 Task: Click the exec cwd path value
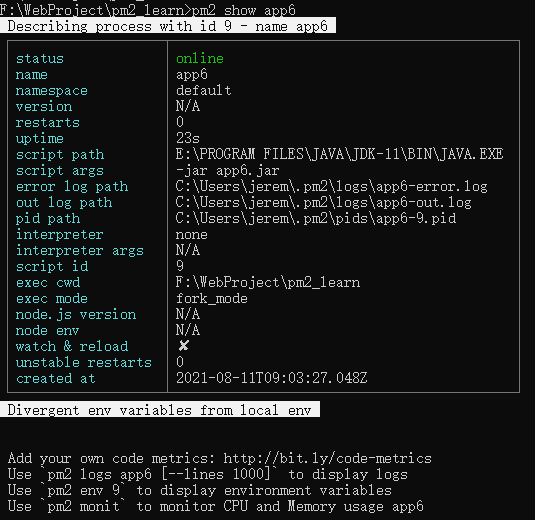click(268, 283)
